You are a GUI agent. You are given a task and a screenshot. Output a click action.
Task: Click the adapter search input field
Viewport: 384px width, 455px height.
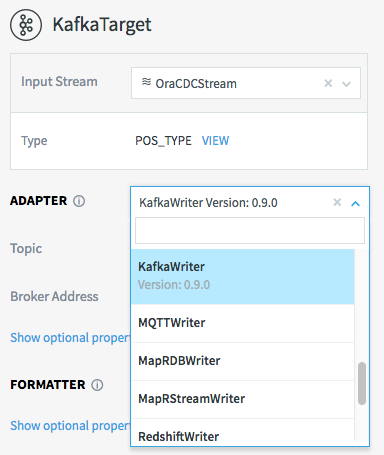click(x=250, y=230)
